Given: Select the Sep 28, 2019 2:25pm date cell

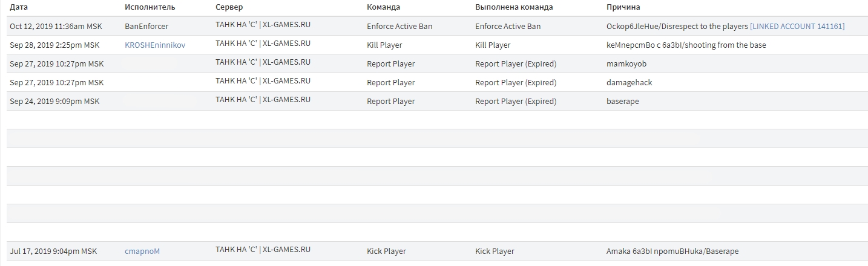Looking at the screenshot, I should 54,45.
